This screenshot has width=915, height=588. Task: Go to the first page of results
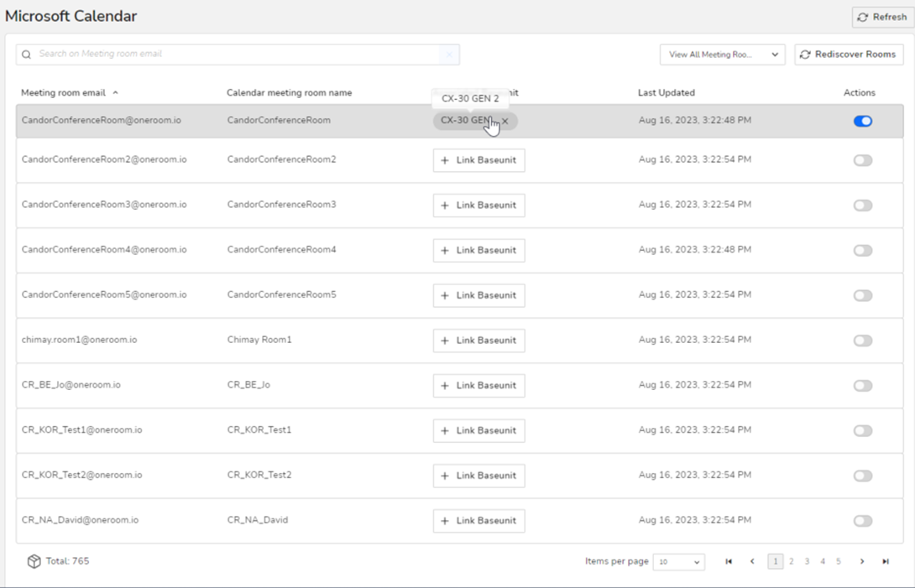pos(729,562)
